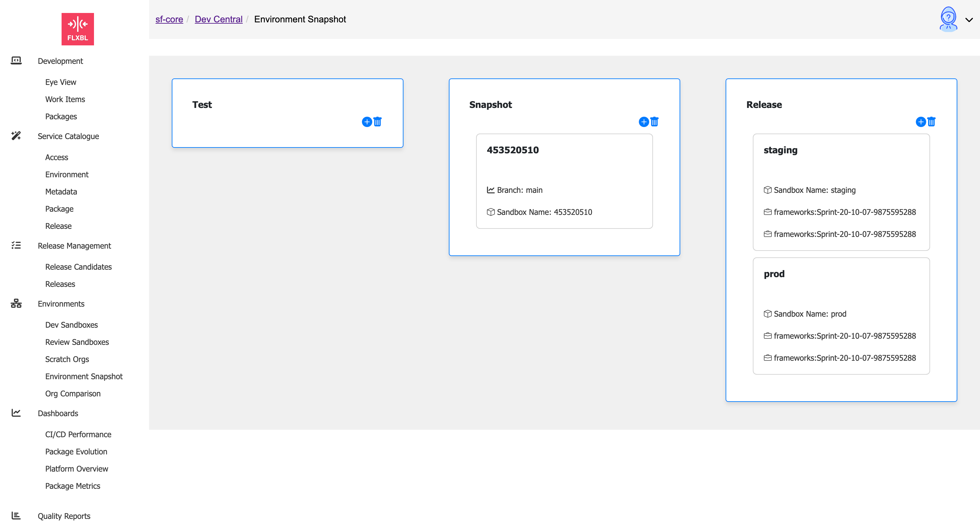Click the Development laptop icon
This screenshot has width=980, height=527.
tap(16, 61)
